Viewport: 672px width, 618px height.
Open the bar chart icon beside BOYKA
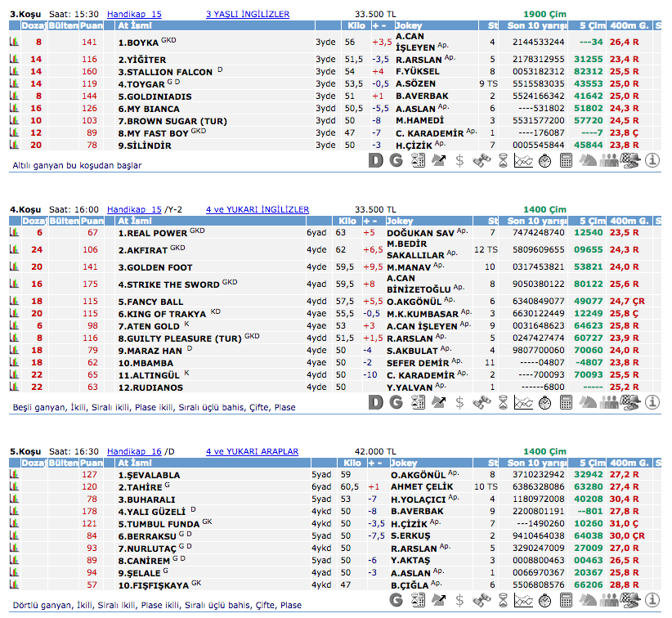[x=13, y=42]
